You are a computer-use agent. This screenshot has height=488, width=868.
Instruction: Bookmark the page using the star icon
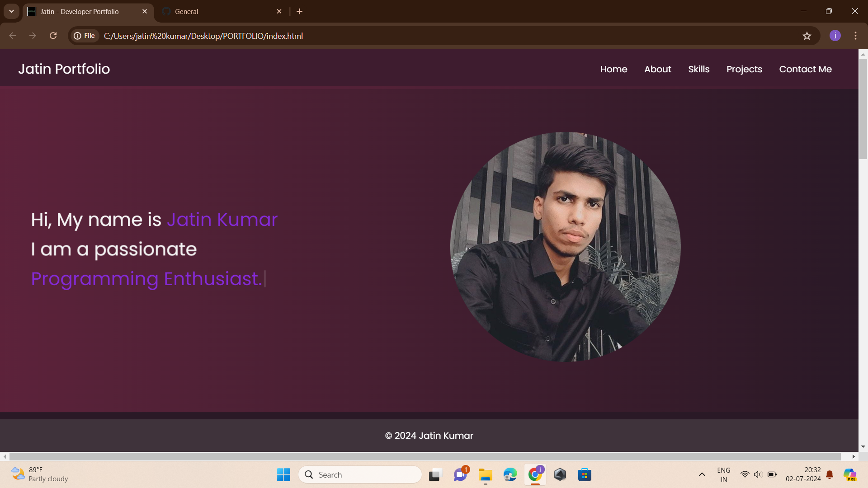(807, 36)
